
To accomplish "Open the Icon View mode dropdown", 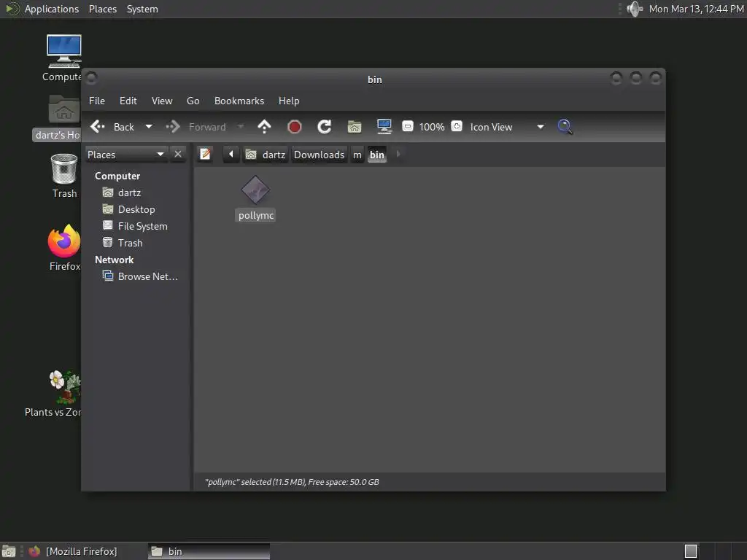I will (x=507, y=127).
